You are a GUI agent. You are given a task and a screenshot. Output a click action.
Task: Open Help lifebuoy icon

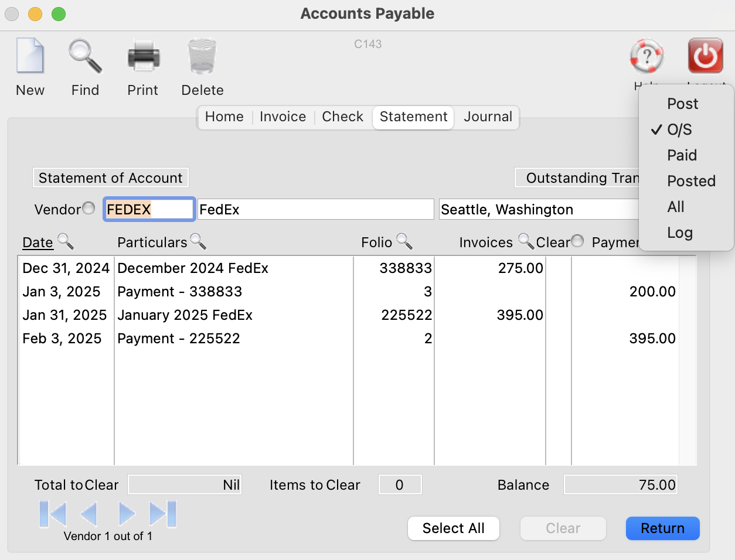pos(646,56)
